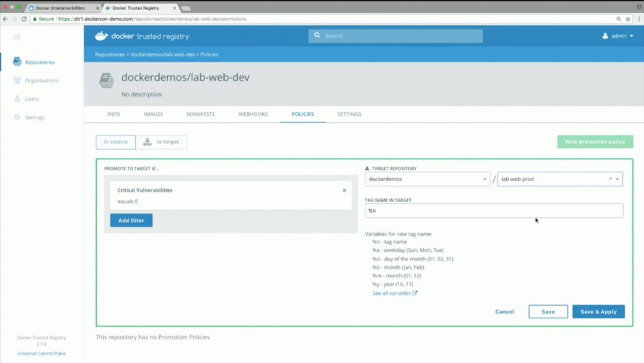
Task: Select the Is source toggle
Action: (x=116, y=142)
